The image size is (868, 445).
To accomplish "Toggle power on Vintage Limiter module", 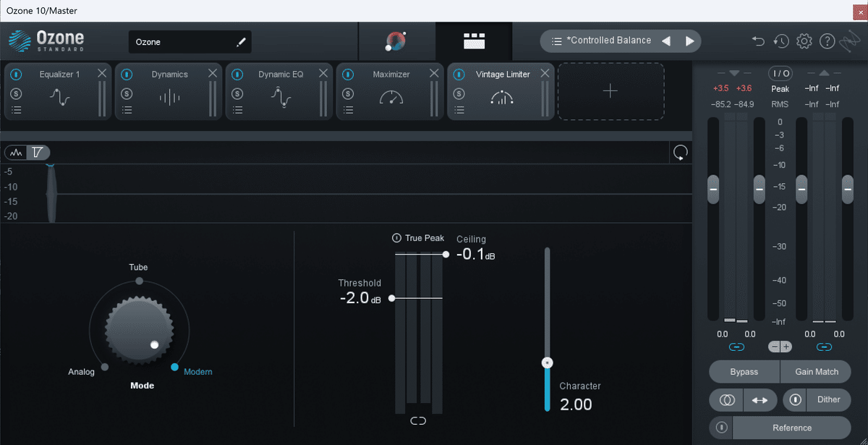I will pyautogui.click(x=459, y=74).
